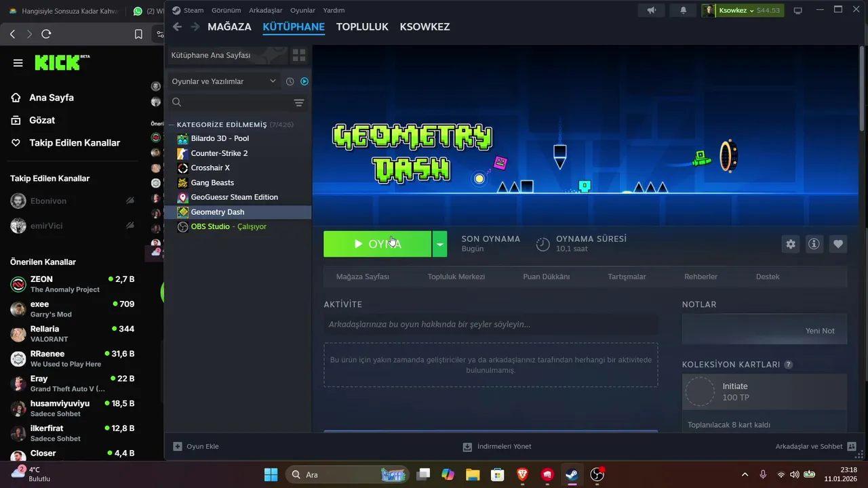Viewport: 868px width, 488px height.
Task: Reload browser page icon
Action: [46, 34]
